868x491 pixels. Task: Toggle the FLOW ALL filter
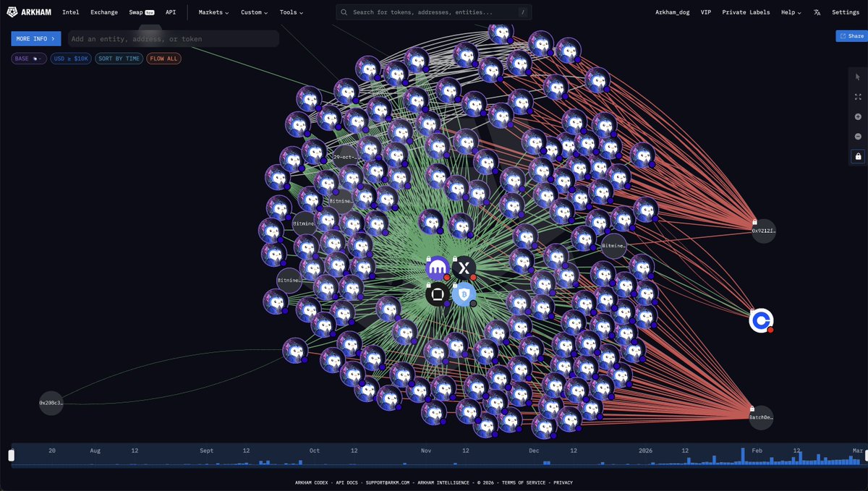(x=163, y=59)
